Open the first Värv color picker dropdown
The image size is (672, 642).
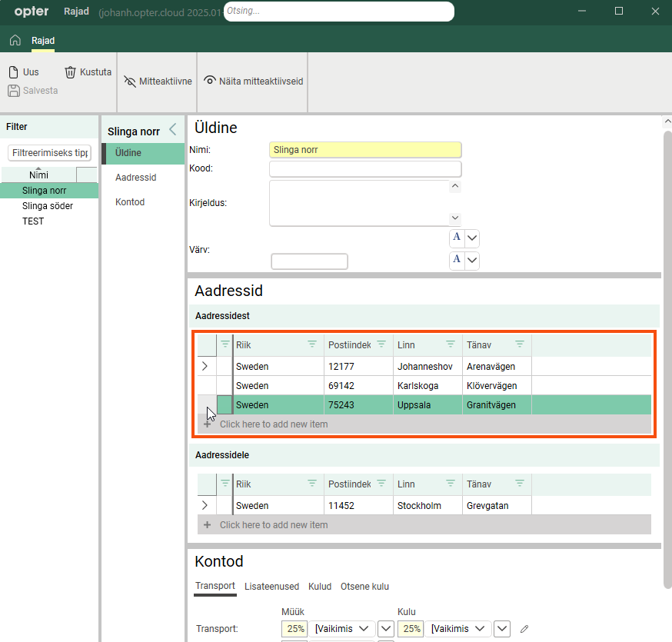472,238
